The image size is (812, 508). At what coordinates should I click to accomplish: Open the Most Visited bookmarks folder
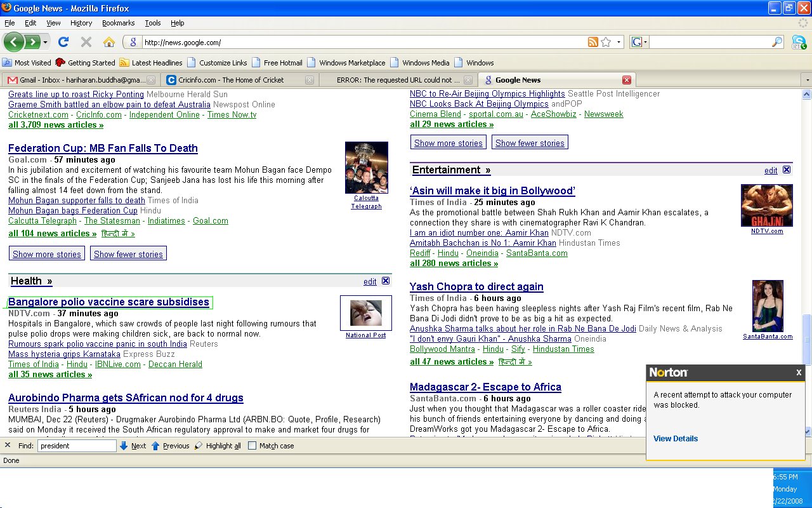click(27, 63)
